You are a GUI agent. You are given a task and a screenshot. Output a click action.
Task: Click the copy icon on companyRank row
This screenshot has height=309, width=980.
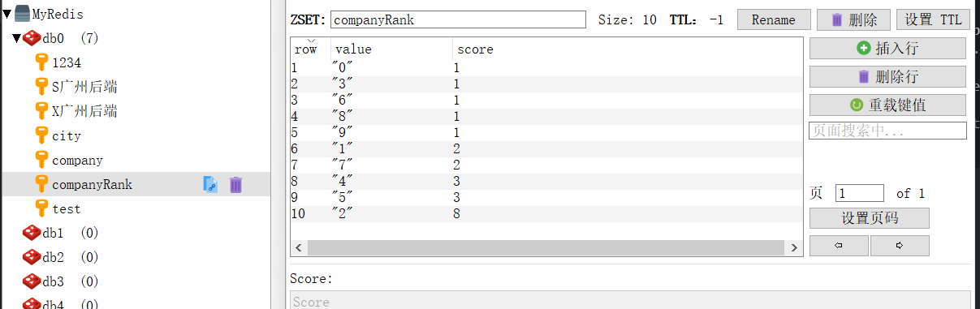tap(210, 185)
